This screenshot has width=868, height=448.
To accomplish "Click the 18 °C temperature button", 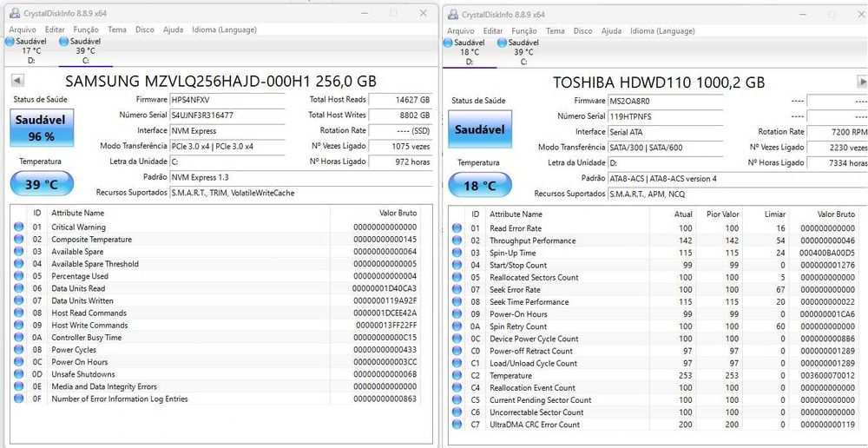I will coord(480,186).
